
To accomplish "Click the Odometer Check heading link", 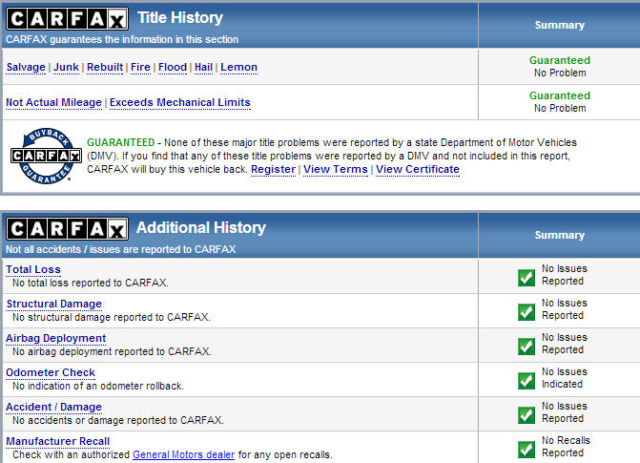I will 51,372.
